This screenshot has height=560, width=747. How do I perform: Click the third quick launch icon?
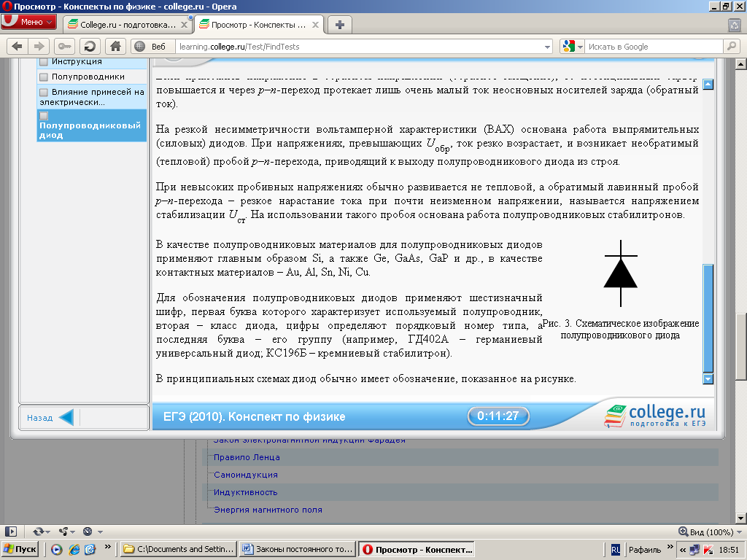coord(90,550)
